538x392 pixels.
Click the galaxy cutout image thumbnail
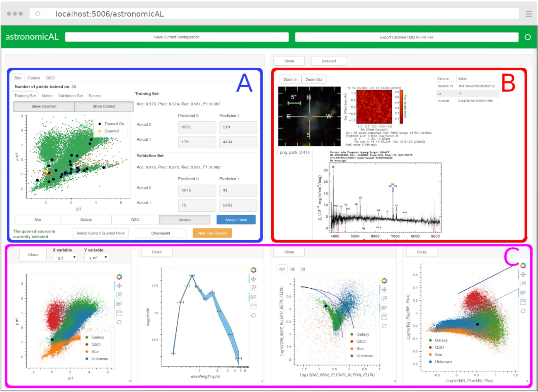pyautogui.click(x=309, y=116)
